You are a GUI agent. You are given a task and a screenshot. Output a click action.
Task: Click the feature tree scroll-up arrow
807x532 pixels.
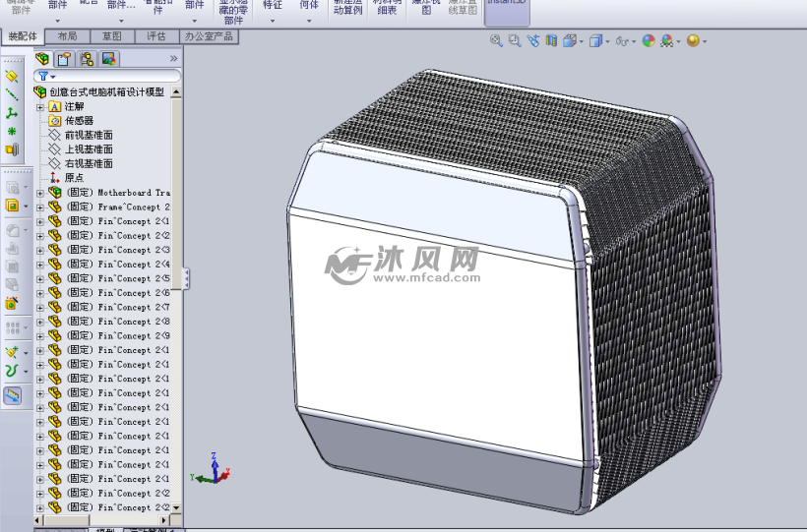[x=177, y=92]
